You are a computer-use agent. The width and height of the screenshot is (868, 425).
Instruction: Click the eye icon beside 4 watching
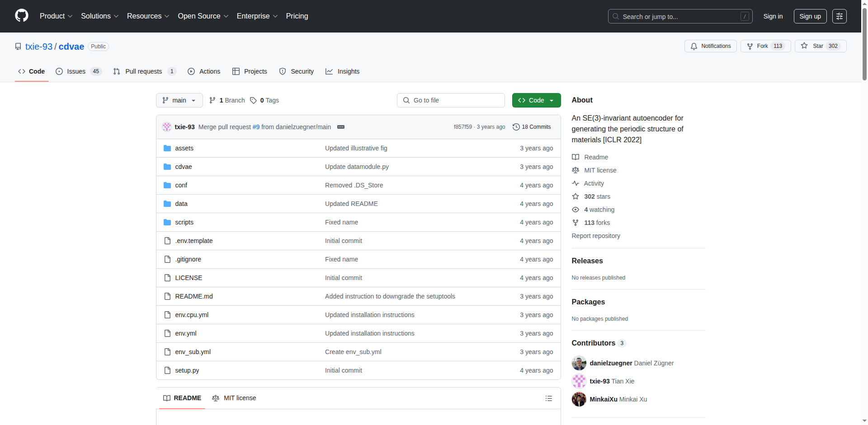[x=576, y=210]
